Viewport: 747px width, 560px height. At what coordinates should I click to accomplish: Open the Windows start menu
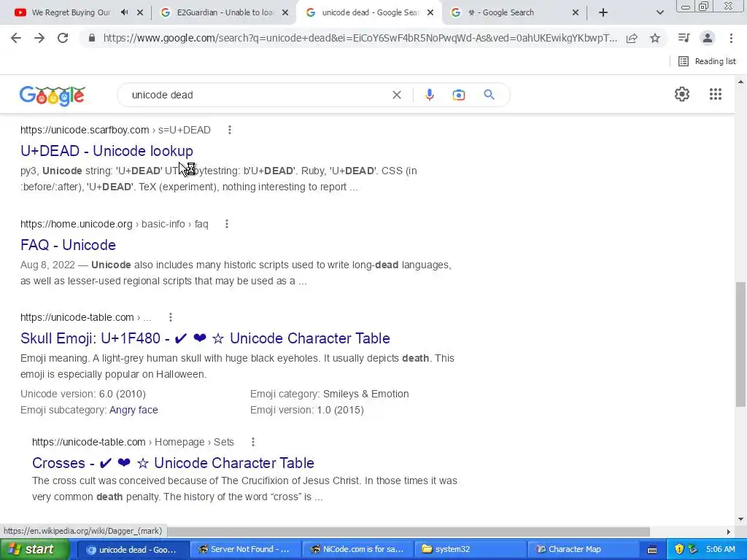34,549
